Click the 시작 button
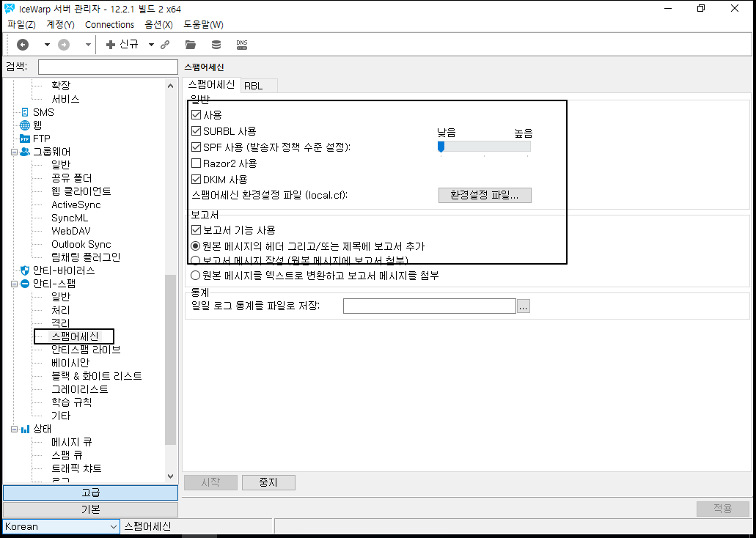The width and height of the screenshot is (756, 538). click(210, 482)
